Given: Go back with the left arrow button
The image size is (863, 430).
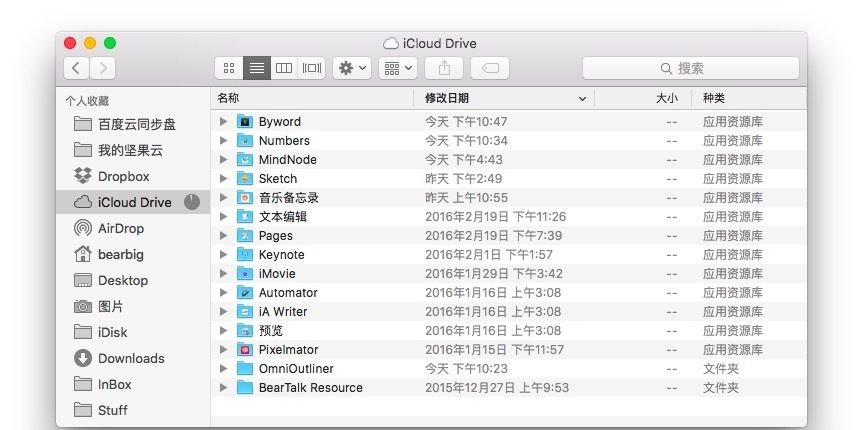Looking at the screenshot, I should (x=77, y=68).
